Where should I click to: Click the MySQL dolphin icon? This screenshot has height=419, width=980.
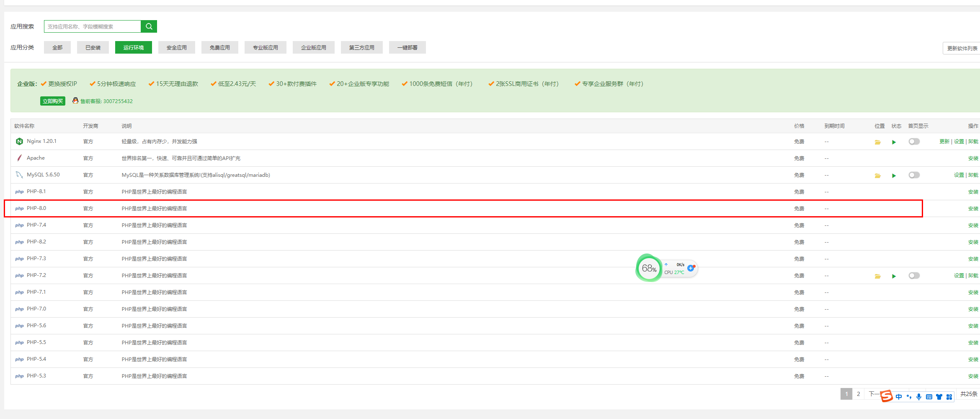(19, 175)
